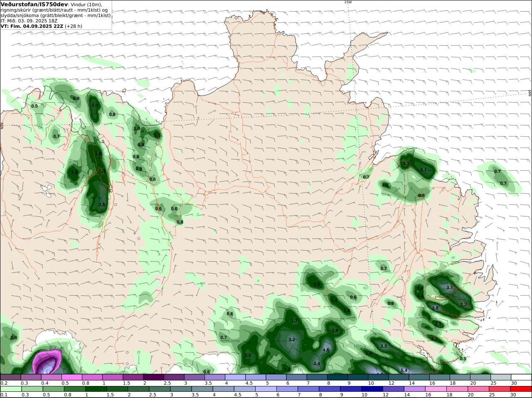Click the 30 label on the rain scale
The height and width of the screenshot is (398, 532).
click(513, 395)
